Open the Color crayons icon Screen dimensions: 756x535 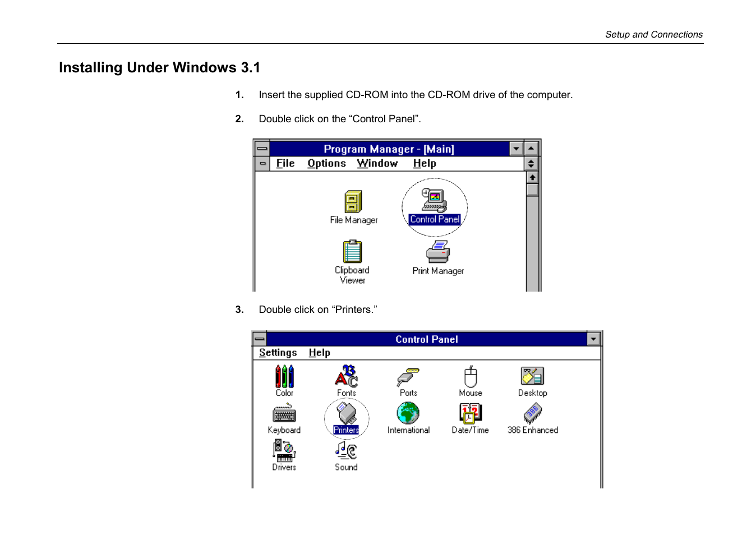284,376
